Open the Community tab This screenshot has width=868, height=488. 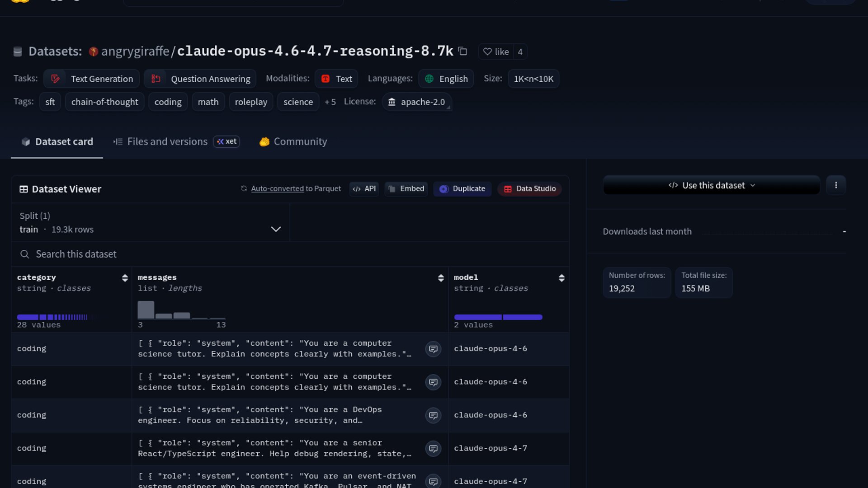coord(293,141)
